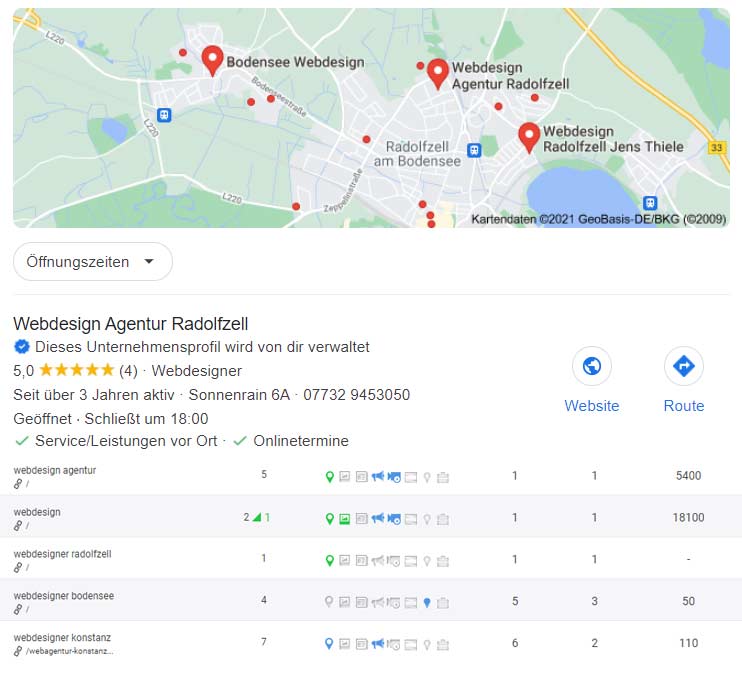Click the Website globe icon
The image size is (742, 673).
coord(592,366)
